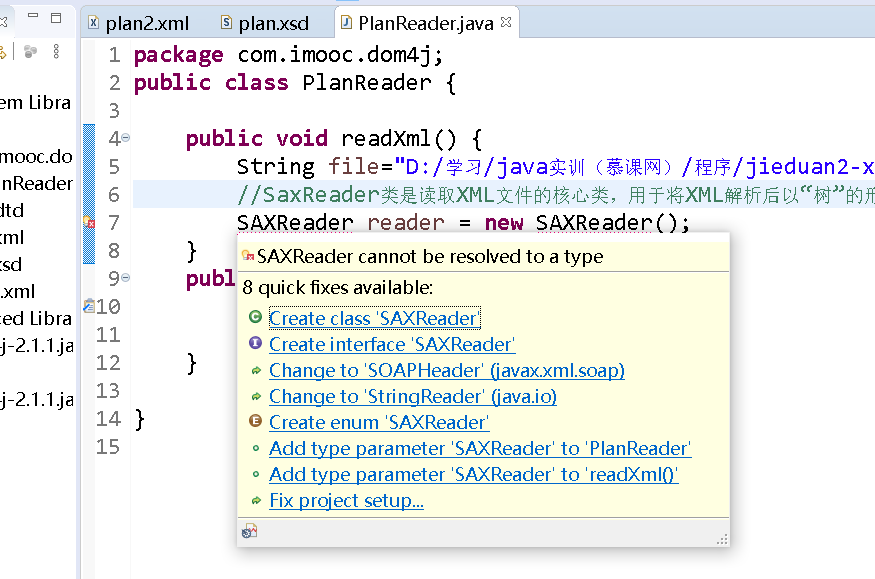Open the view menu in the left panel
Image resolution: width=875 pixels, height=579 pixels.
pos(57,50)
